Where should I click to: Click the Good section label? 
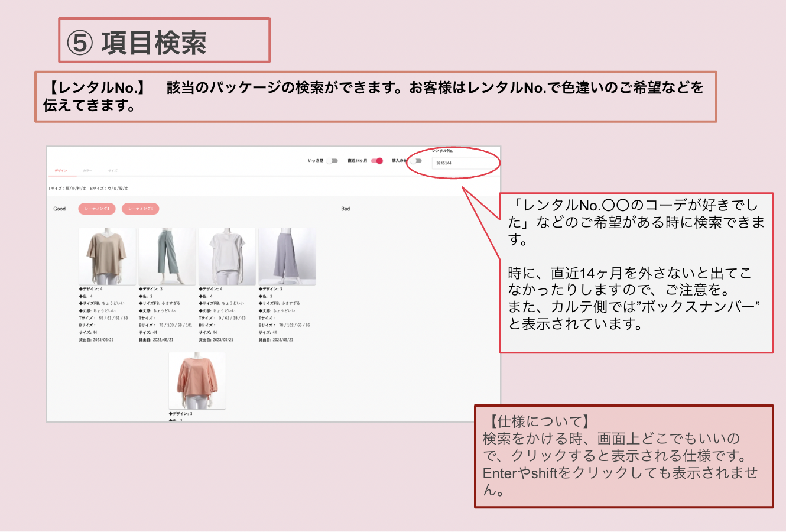pos(60,209)
